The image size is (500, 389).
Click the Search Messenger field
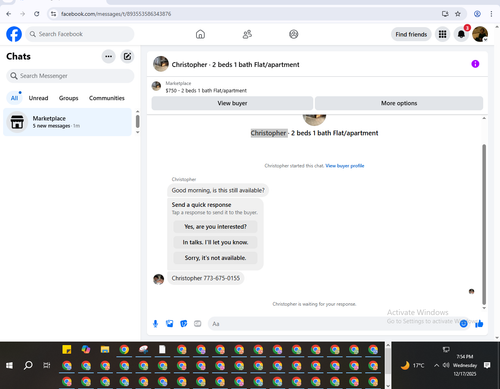click(70, 76)
